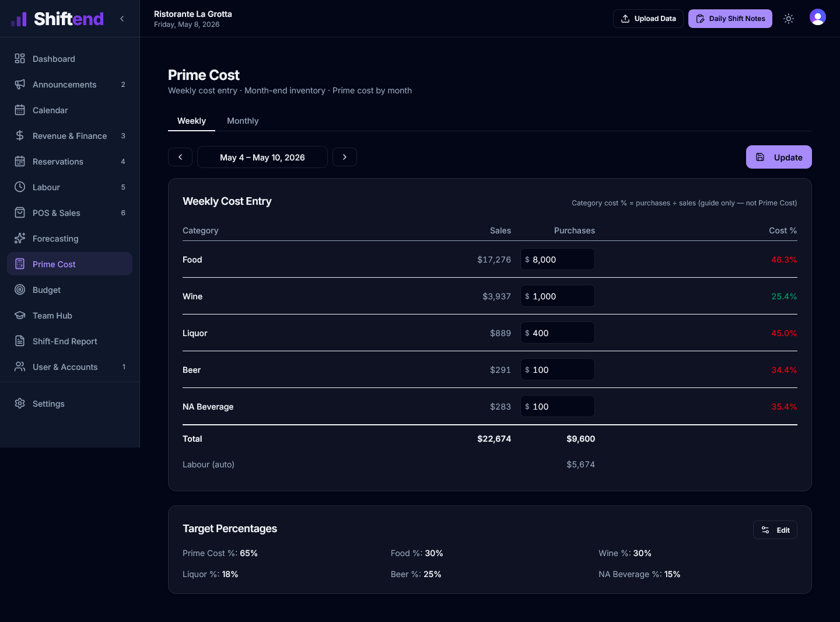840x622 pixels.
Task: Click the Ristorante La Grotta title
Action: click(193, 14)
